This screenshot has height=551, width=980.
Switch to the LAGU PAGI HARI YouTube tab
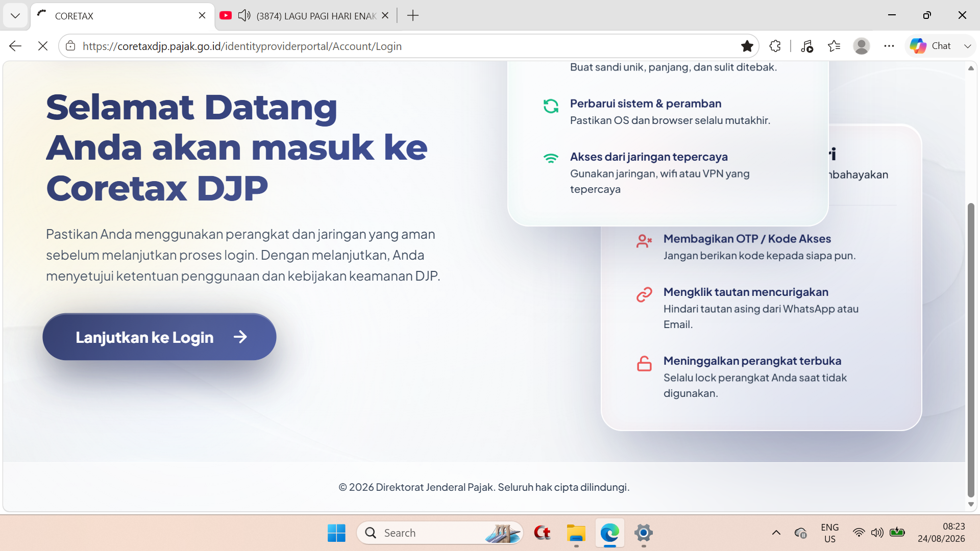[x=305, y=16]
